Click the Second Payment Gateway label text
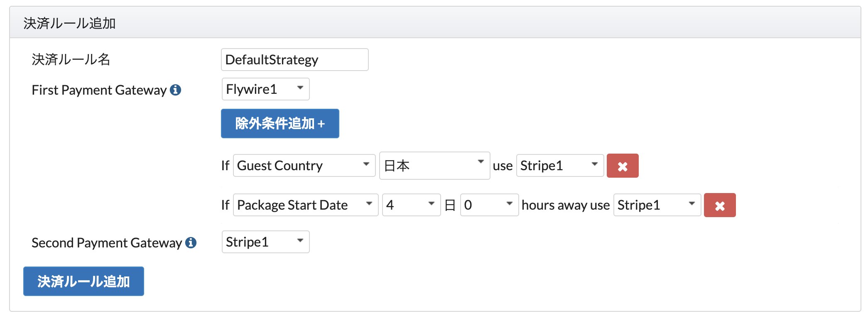The image size is (868, 318). (107, 243)
